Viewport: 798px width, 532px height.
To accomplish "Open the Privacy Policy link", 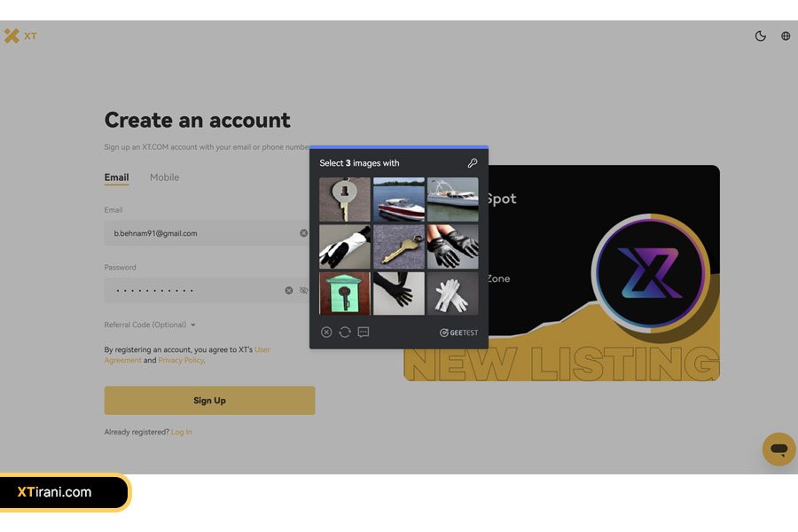I will pos(181,361).
